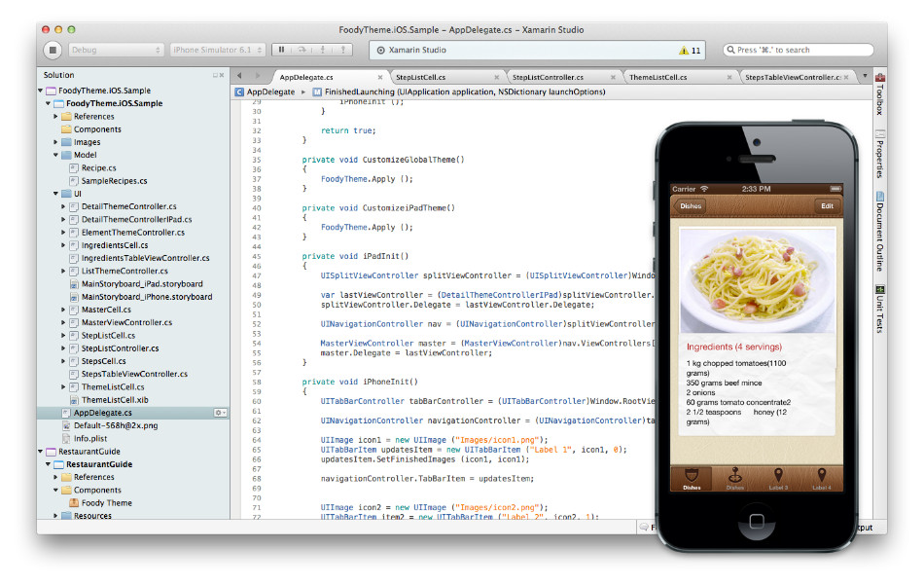Open the Unit Tests side panel
Viewport: 924px width, 585px height.
(880, 309)
